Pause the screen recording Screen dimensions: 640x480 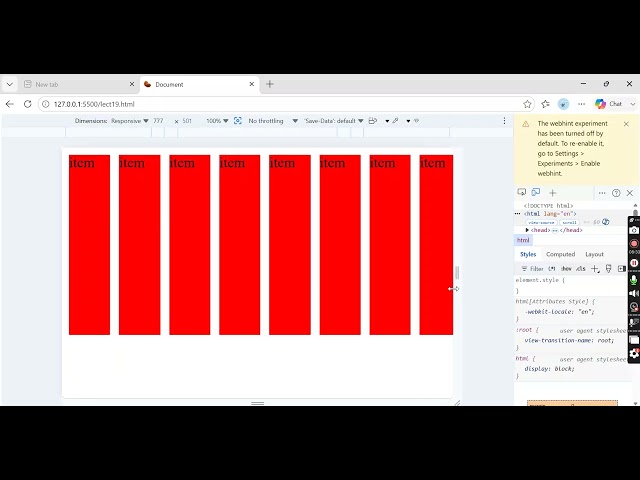(x=634, y=263)
